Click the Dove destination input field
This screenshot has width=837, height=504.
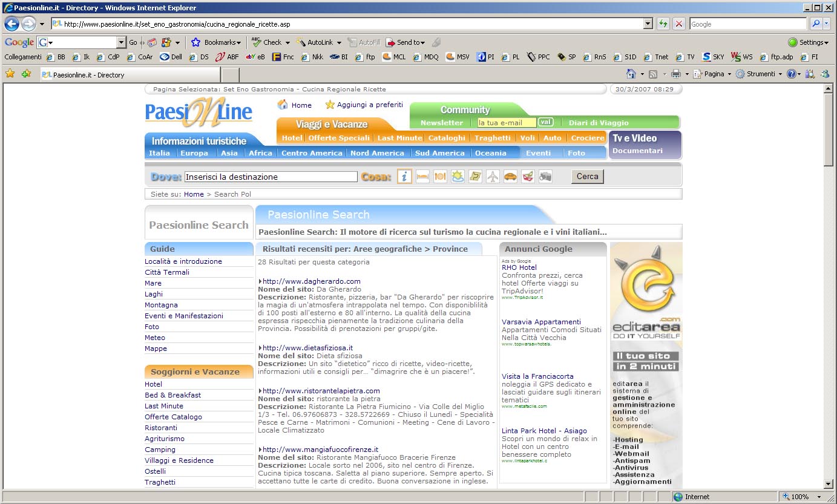coord(271,177)
